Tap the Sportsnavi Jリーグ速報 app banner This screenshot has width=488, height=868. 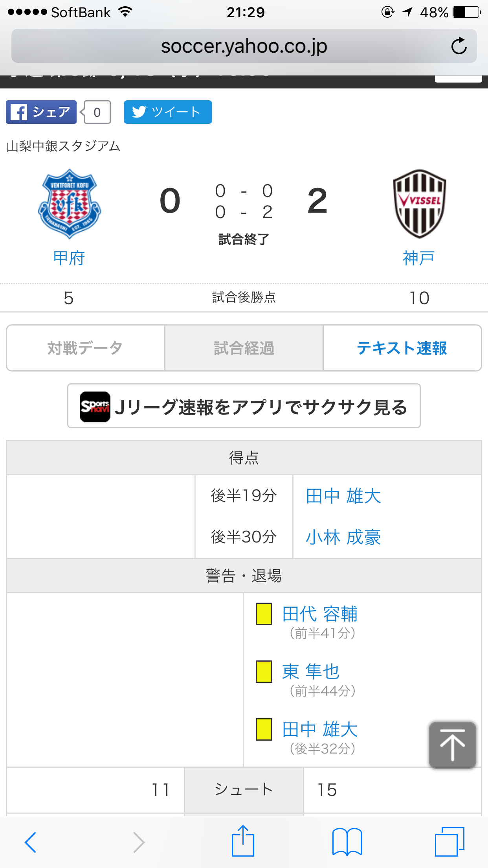pyautogui.click(x=244, y=406)
